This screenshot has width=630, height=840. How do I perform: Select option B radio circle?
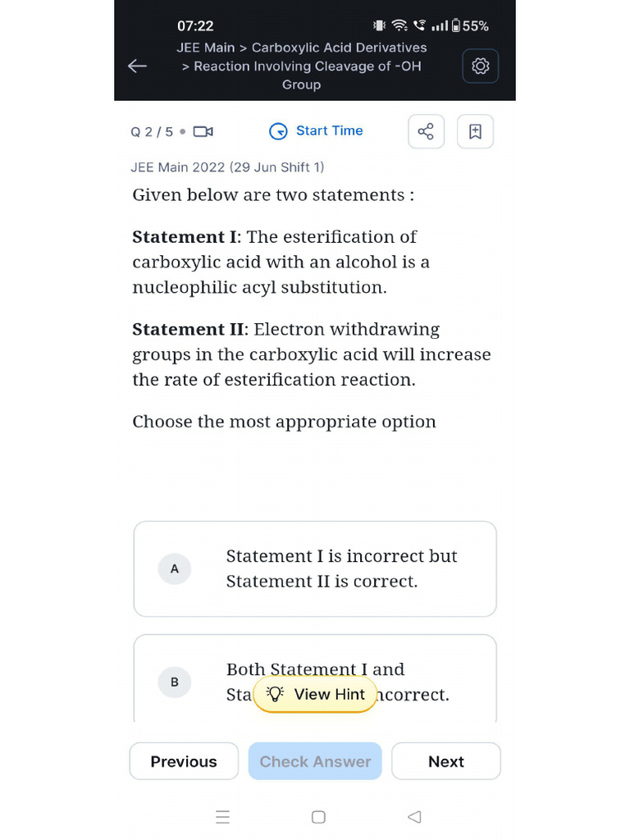pyautogui.click(x=175, y=682)
